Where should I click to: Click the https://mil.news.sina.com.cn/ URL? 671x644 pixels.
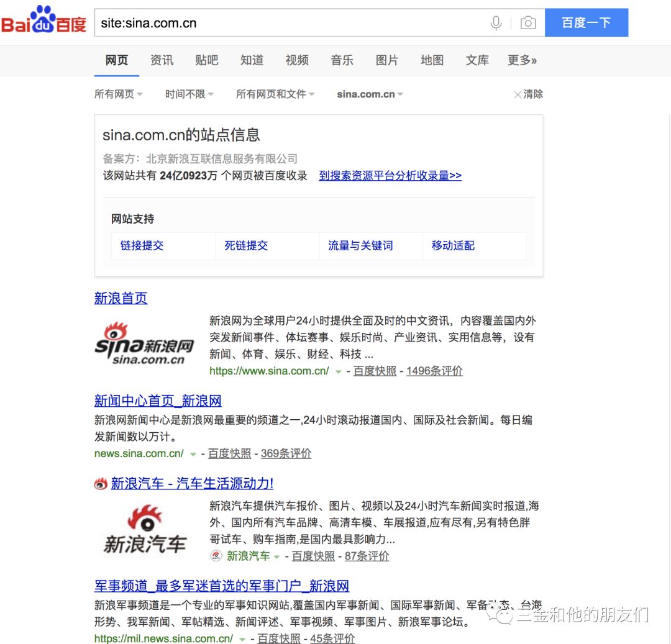(163, 638)
